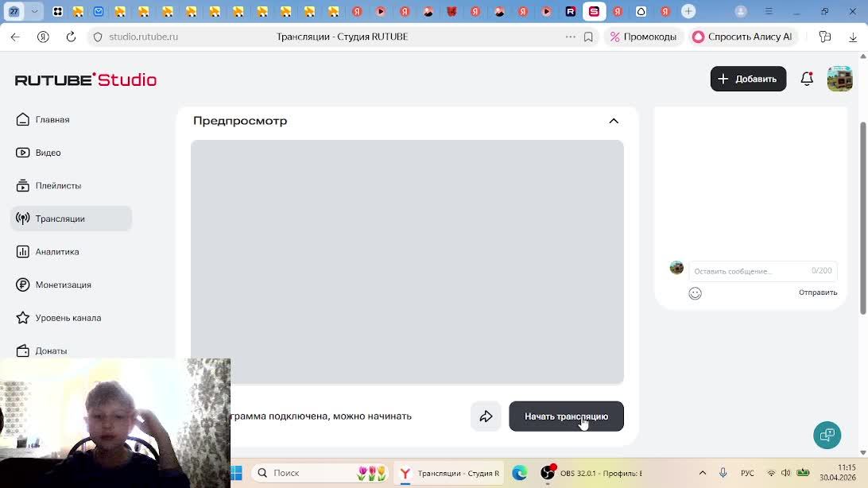Click the page vertical scrollbar thumb

click(863, 219)
